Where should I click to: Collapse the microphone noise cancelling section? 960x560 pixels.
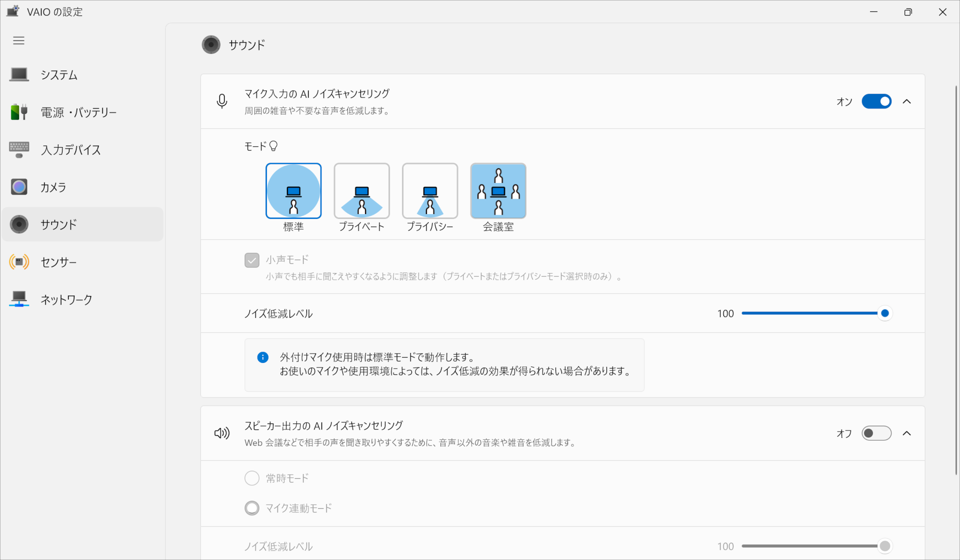(x=907, y=101)
